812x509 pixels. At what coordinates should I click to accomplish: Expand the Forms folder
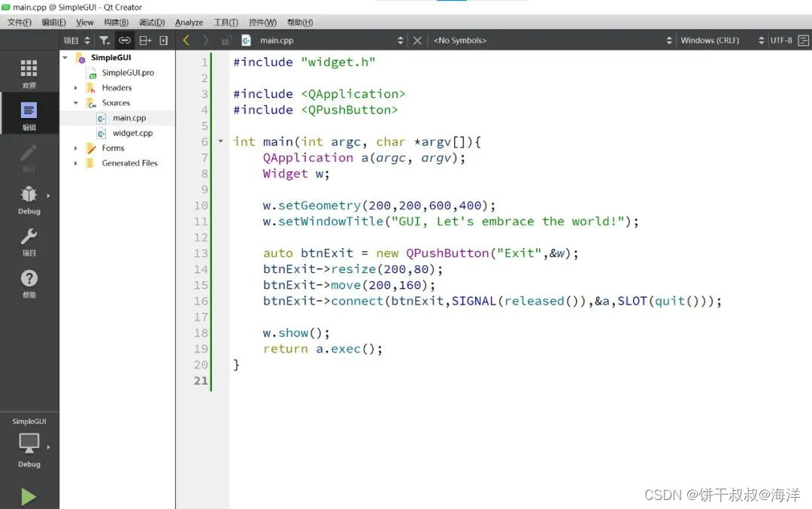coord(76,148)
